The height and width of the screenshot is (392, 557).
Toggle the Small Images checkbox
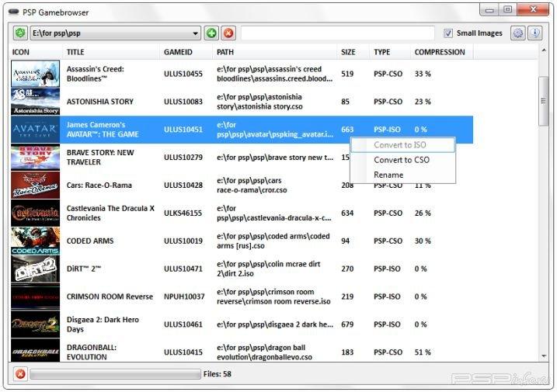448,33
